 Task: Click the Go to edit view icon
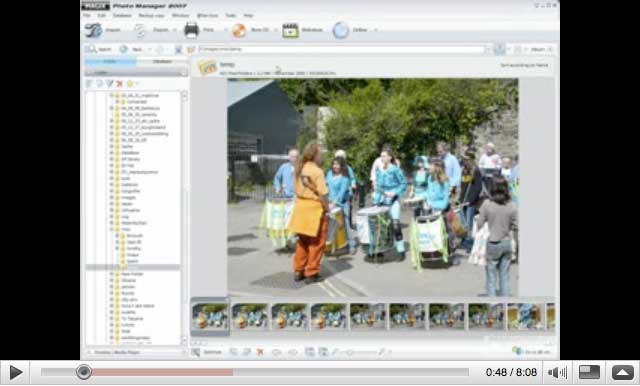point(517,351)
